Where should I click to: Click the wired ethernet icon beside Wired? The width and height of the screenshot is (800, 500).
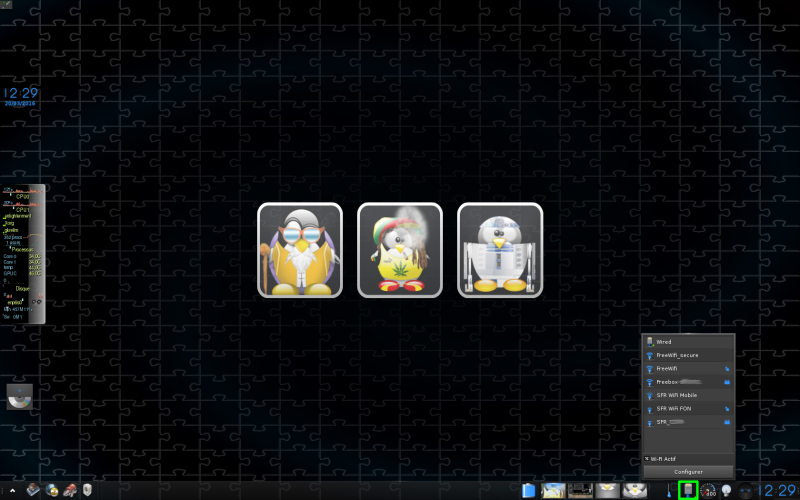(x=650, y=342)
